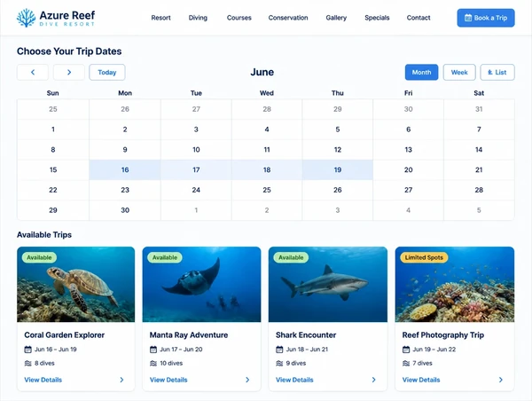The width and height of the screenshot is (532, 401).
Task: View Details for Shark Encounter
Action: (x=294, y=380)
